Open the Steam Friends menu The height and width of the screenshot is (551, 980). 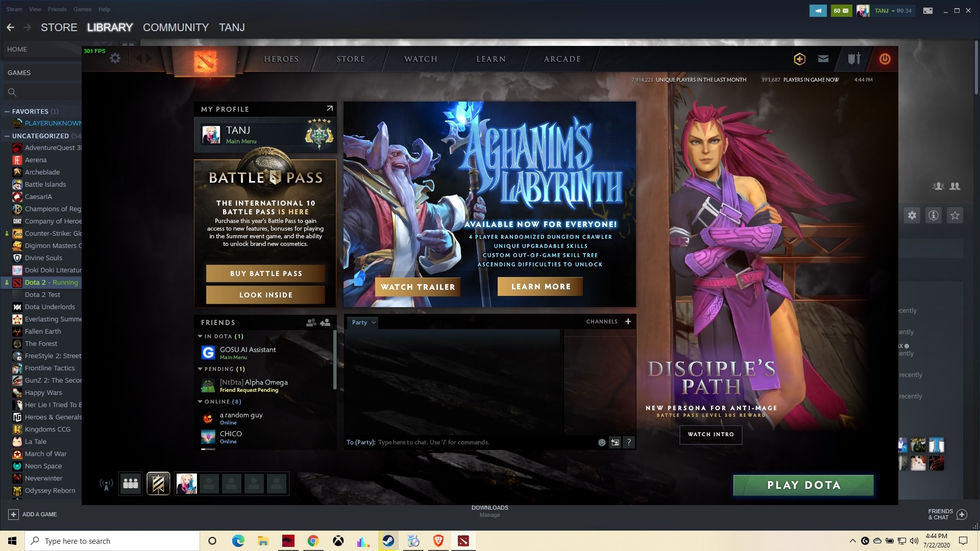point(57,9)
